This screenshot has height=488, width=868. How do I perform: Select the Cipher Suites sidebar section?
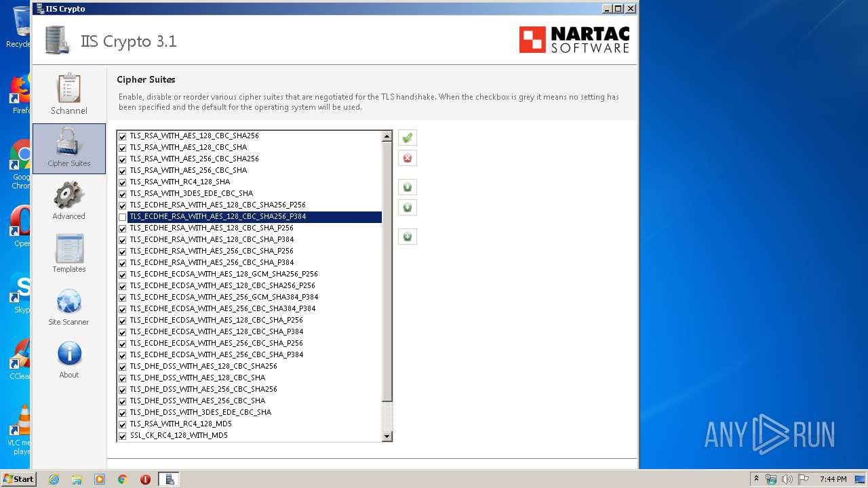68,148
